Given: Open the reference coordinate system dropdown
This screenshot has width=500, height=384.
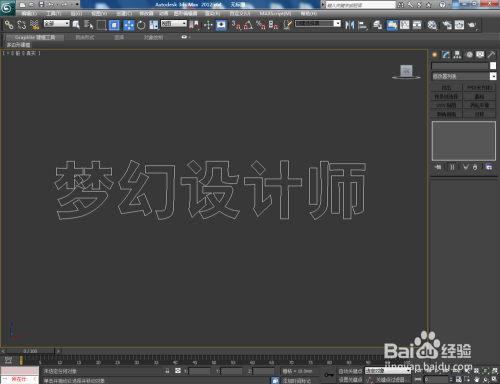Looking at the screenshot, I should [174, 24].
